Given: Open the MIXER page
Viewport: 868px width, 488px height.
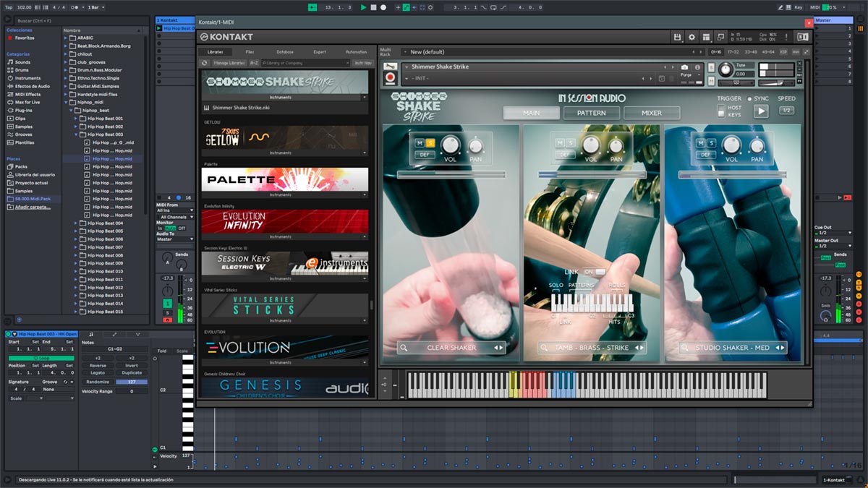Looking at the screenshot, I should 652,113.
